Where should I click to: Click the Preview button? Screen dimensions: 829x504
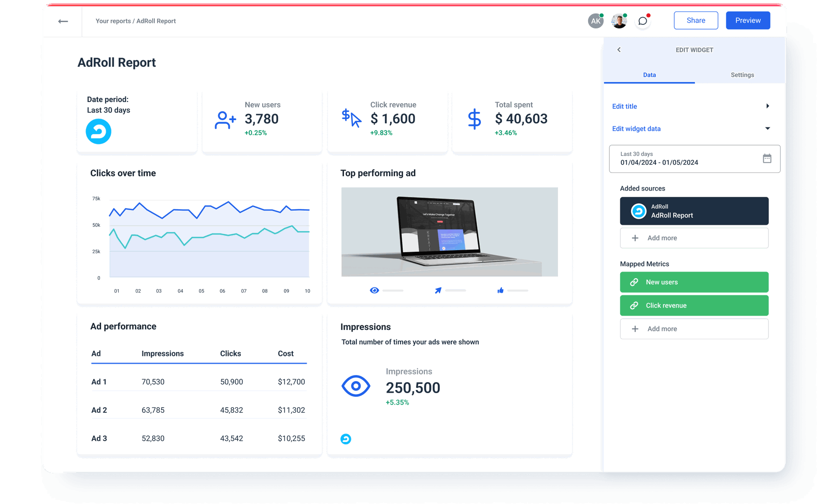pyautogui.click(x=748, y=20)
